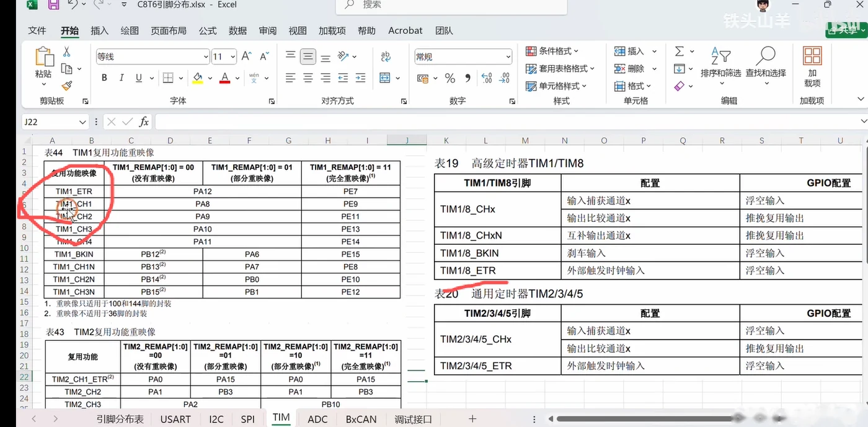Click the Copy icon in clipboard group

coord(66,69)
